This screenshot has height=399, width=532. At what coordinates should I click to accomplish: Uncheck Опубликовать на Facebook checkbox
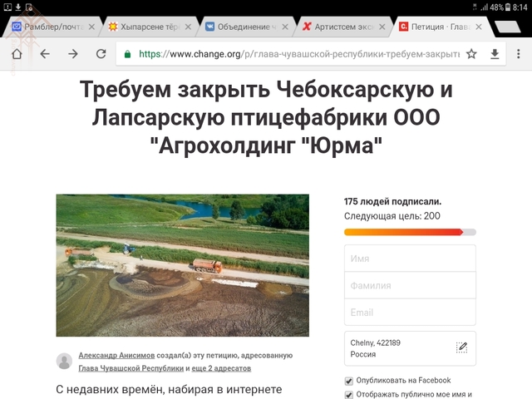349,381
